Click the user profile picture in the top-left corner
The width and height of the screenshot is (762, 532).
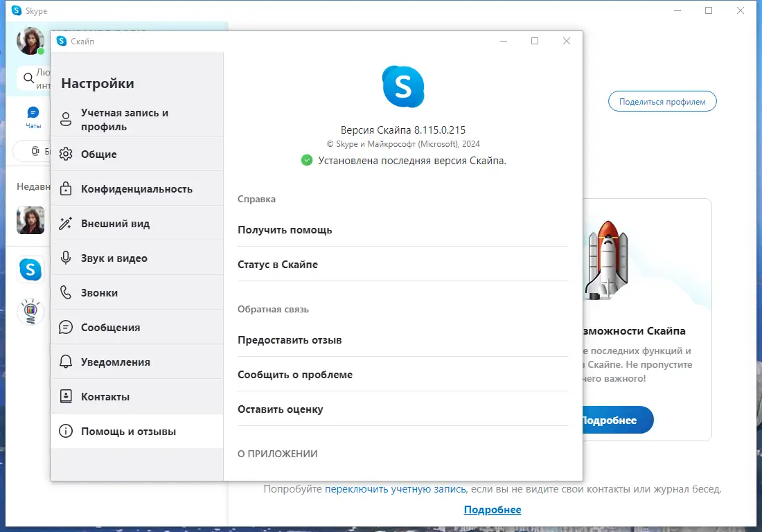[29, 41]
